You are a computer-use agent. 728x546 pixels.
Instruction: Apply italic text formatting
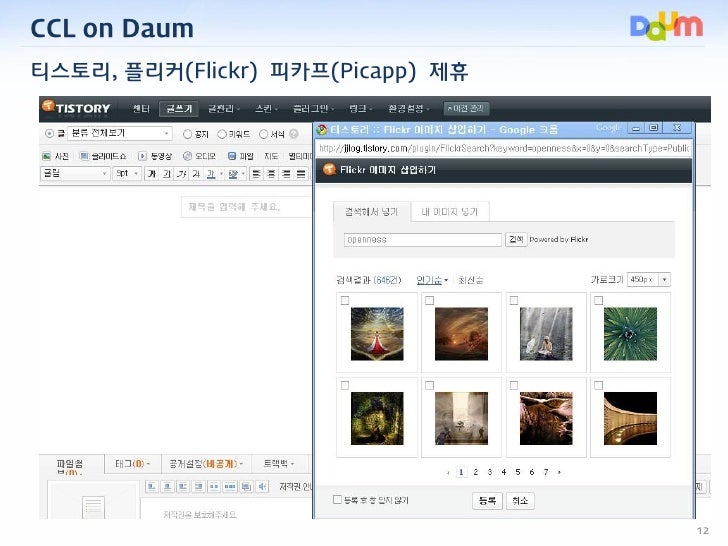pos(182,174)
